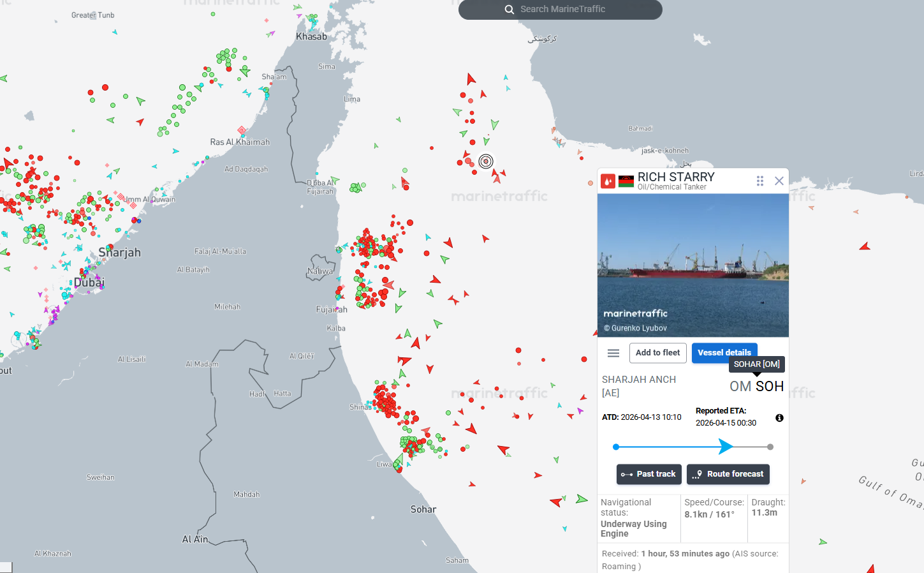
Task: Click the flag icon beside RICH STARRY
Action: [x=626, y=182]
